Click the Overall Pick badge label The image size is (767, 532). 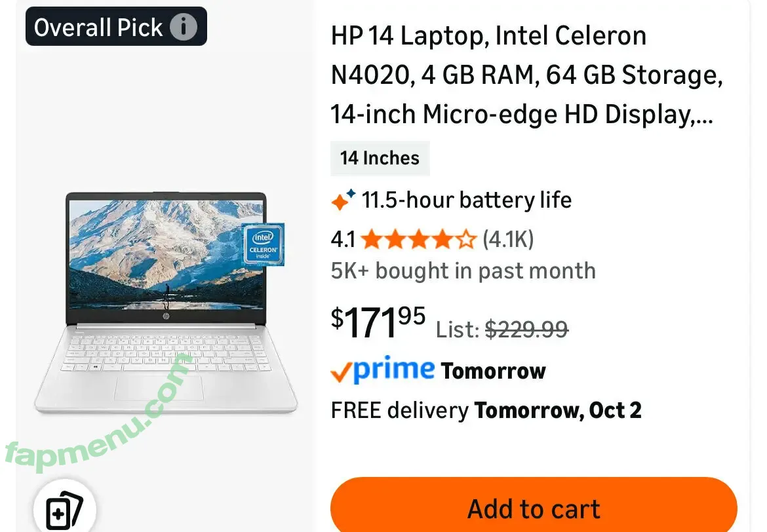click(x=98, y=28)
